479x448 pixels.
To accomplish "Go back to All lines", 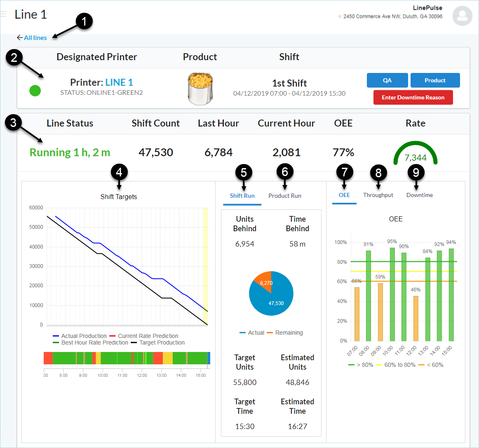I will 35,38.
